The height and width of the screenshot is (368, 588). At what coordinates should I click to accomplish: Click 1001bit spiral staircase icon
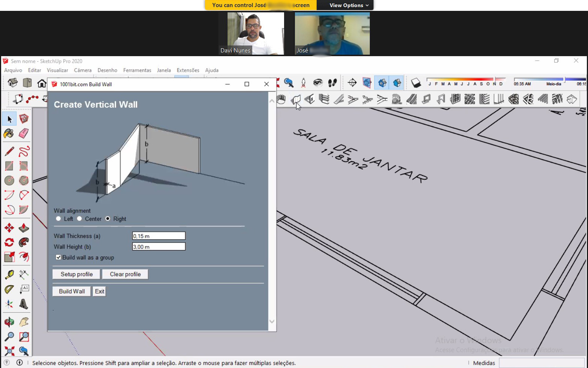[397, 100]
